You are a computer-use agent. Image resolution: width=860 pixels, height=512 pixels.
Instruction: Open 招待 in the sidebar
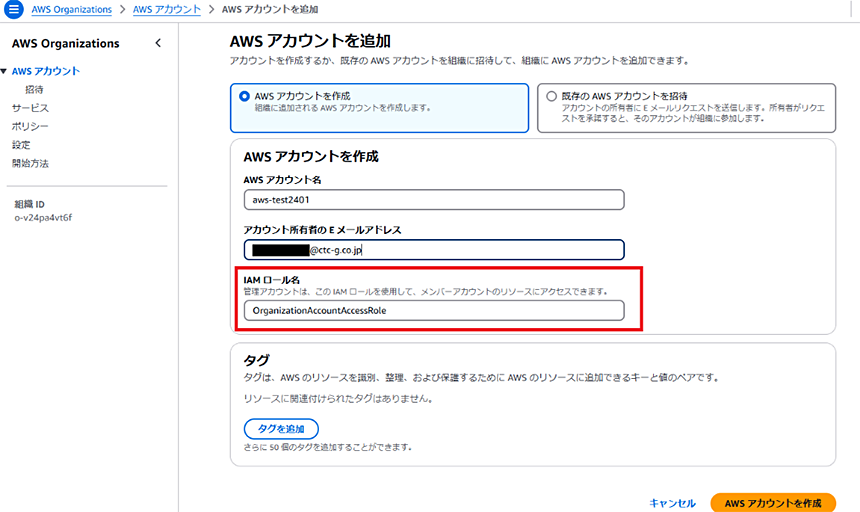coord(34,89)
